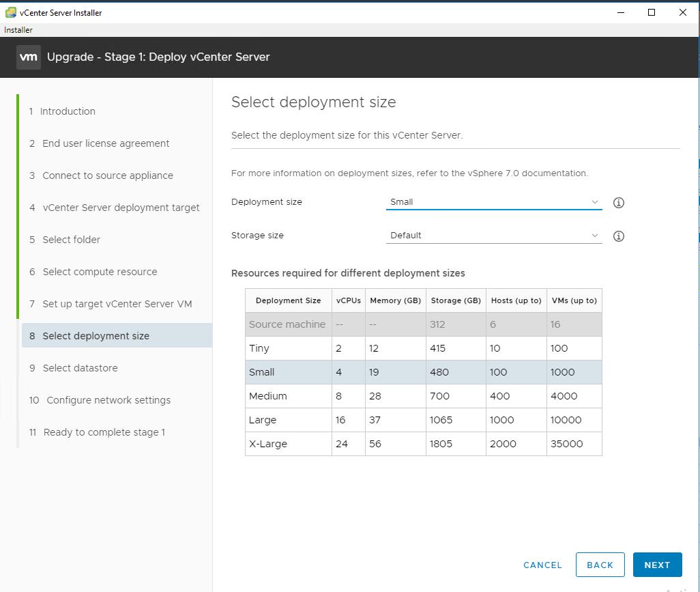Go to vCenter Server deployment target step
This screenshot has height=592, width=700.
(115, 208)
